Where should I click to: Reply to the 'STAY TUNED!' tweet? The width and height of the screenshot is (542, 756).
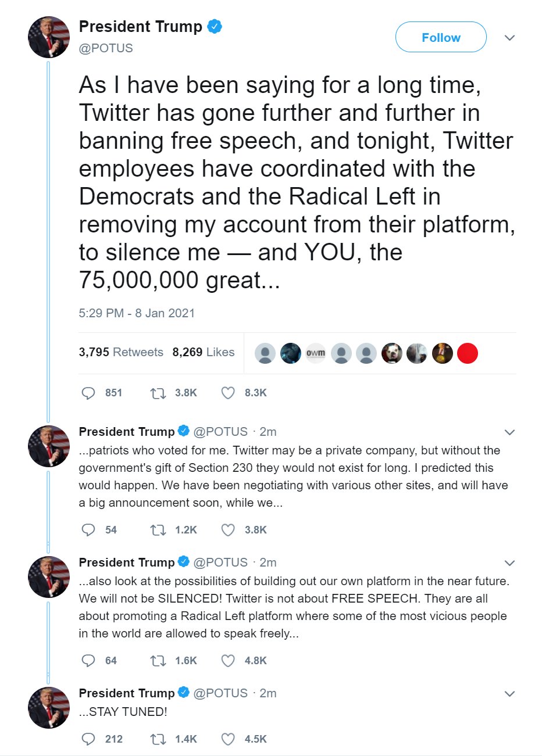tap(88, 739)
